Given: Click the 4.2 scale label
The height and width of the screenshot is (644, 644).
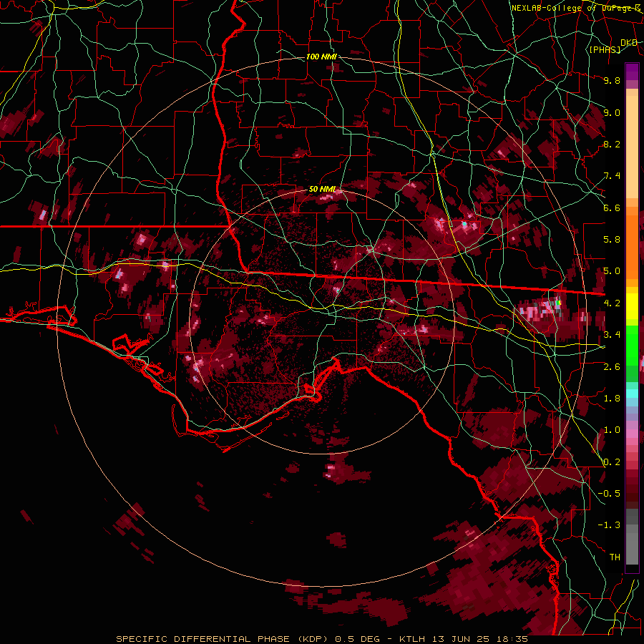Looking at the screenshot, I should tap(612, 303).
